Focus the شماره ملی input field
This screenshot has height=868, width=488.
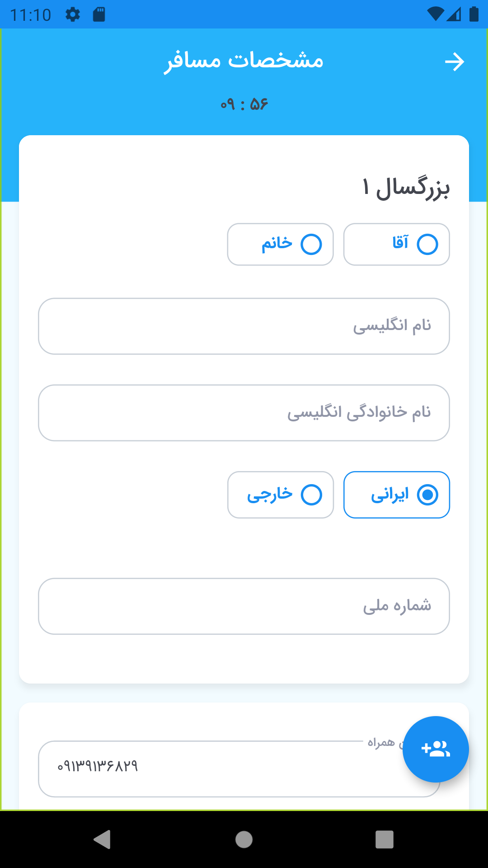point(244,606)
